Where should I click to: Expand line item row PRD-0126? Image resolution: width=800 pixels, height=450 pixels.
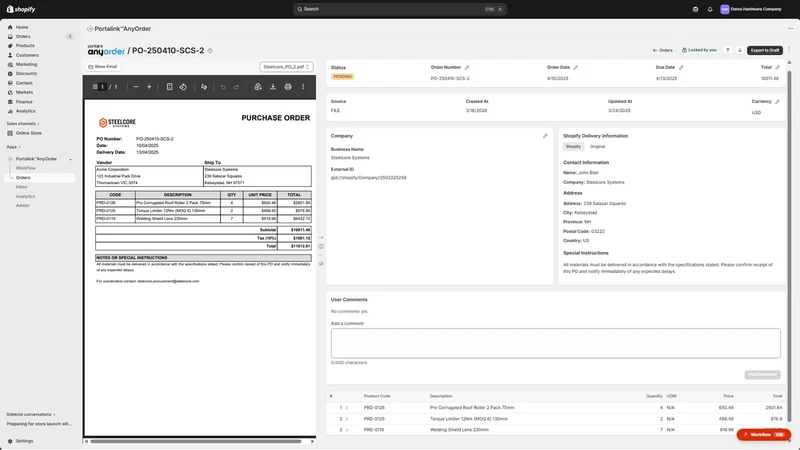coord(346,408)
